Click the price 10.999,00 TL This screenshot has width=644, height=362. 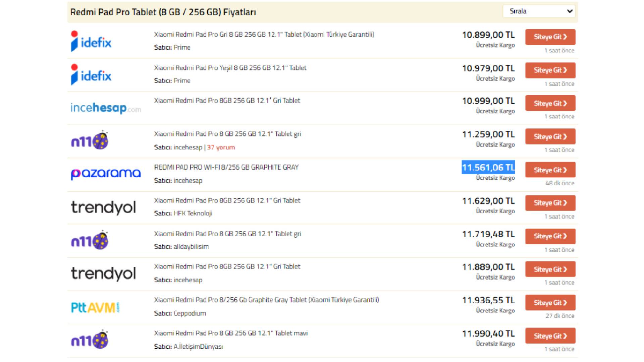coord(488,101)
